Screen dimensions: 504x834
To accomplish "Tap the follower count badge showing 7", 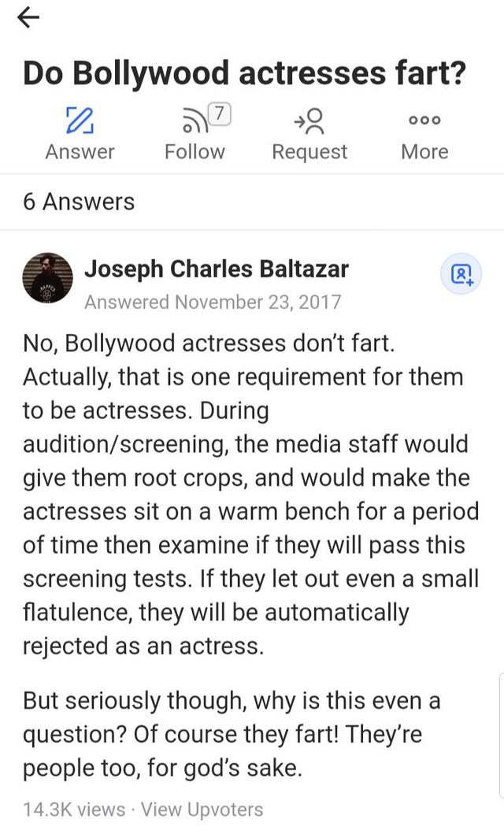I will pos(220,114).
